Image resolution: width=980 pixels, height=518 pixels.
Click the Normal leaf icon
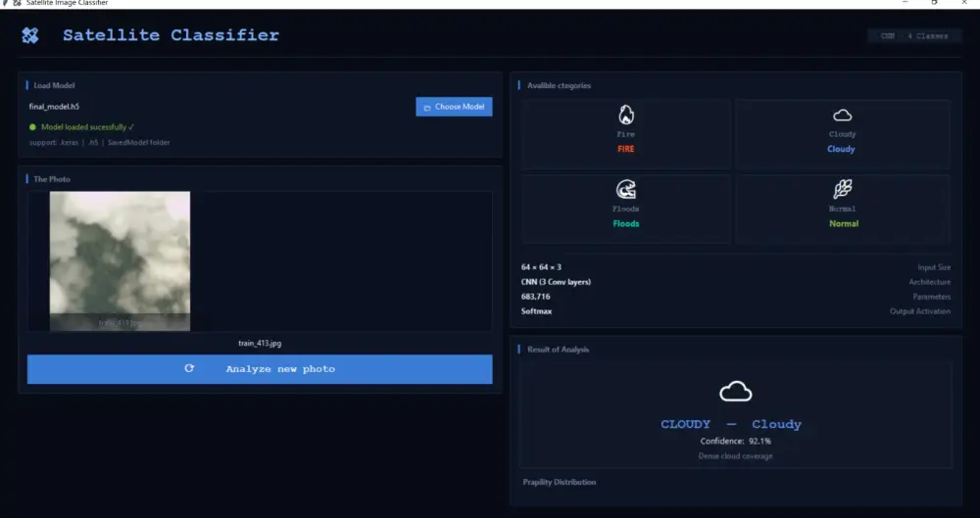pyautogui.click(x=842, y=189)
